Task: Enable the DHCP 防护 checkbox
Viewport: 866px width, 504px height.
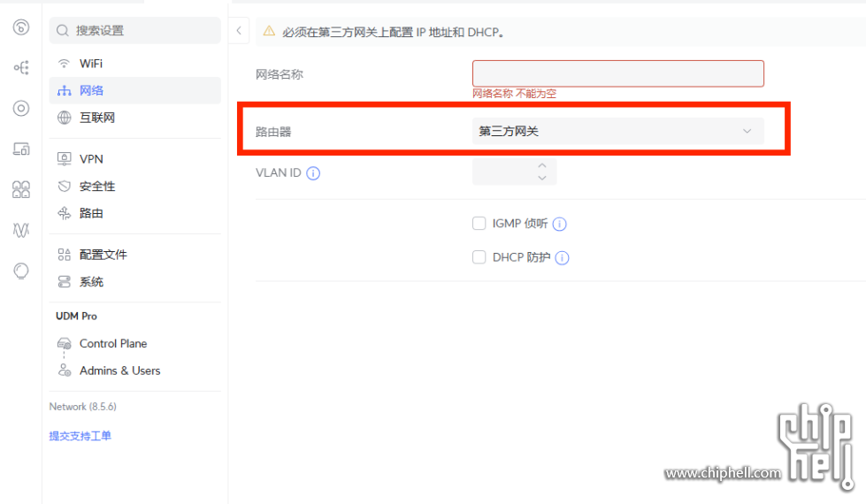Action: (479, 257)
